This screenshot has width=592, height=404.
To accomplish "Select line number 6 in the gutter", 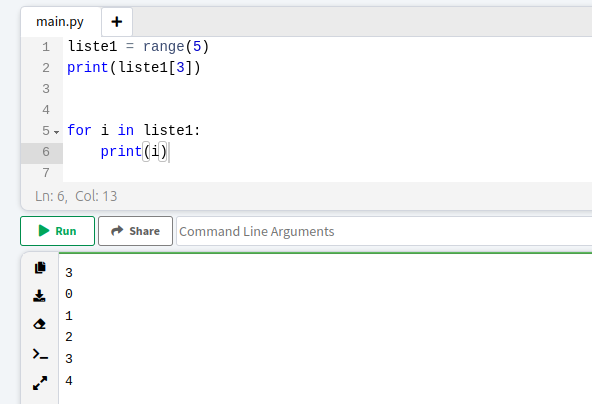I will point(46,152).
